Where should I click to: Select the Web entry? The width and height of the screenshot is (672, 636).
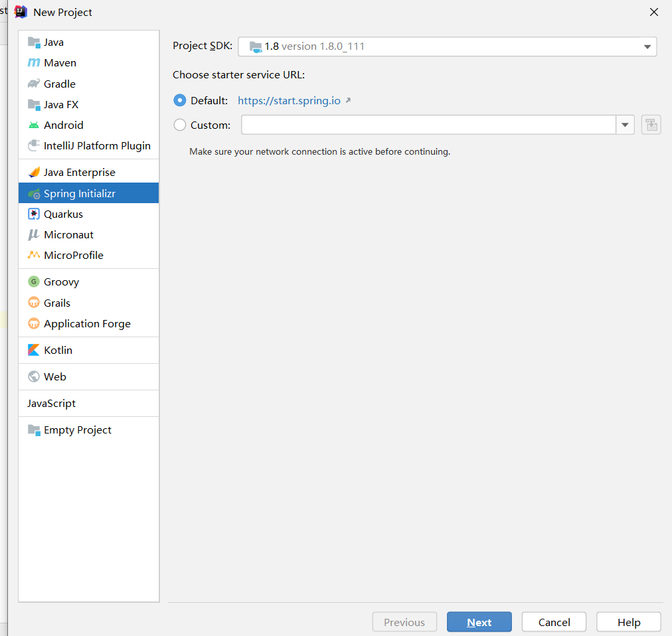click(x=89, y=376)
